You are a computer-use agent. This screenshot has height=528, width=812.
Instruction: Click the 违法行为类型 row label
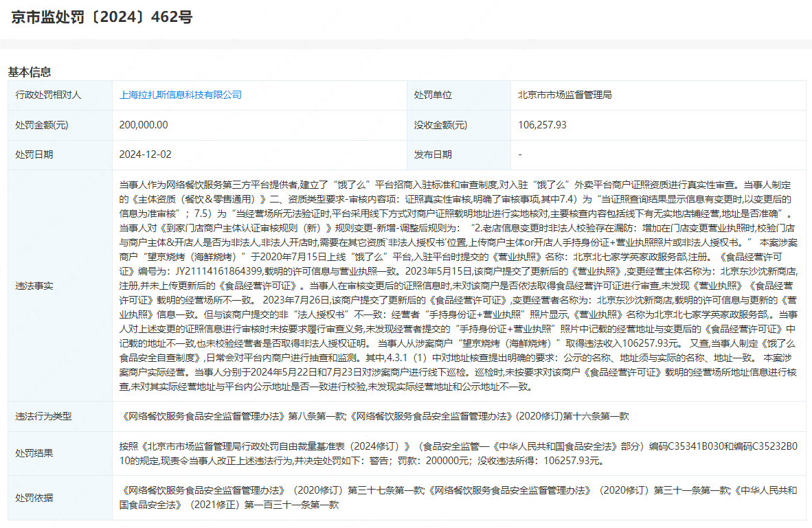point(43,416)
